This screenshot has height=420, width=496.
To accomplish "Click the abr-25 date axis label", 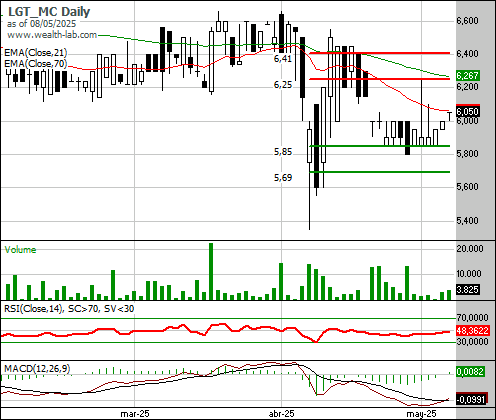I will pos(282,414).
